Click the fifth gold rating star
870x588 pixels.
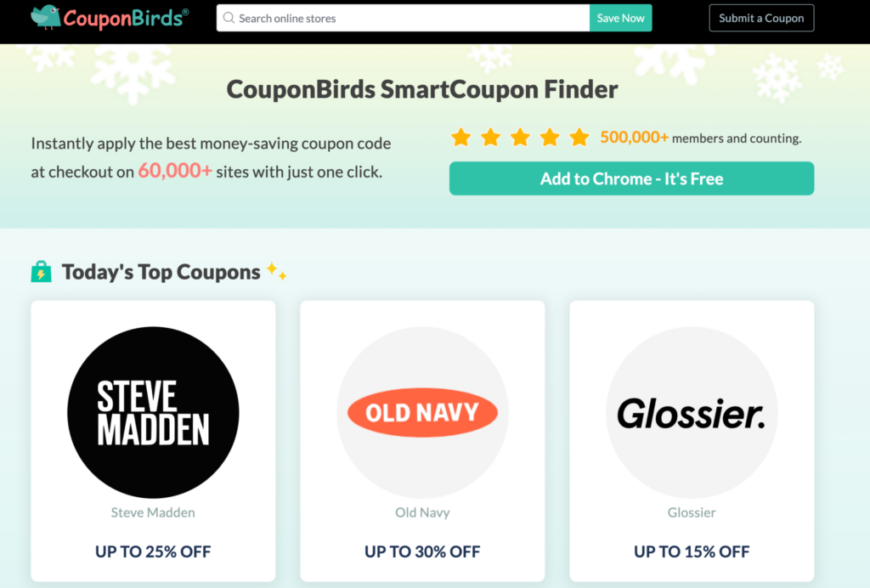coord(579,136)
